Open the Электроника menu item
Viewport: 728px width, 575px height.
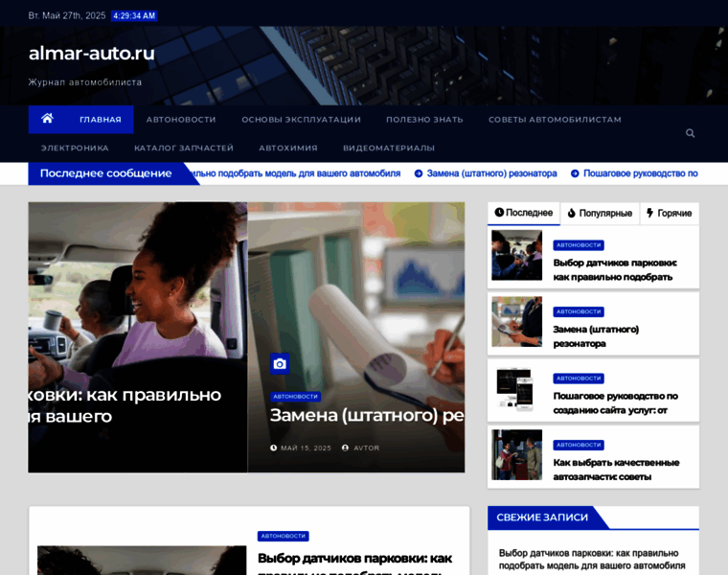point(75,148)
